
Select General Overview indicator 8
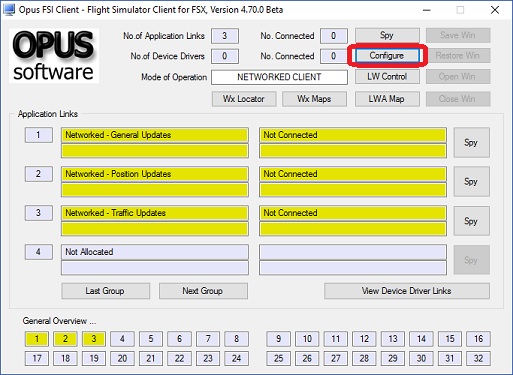[237, 339]
